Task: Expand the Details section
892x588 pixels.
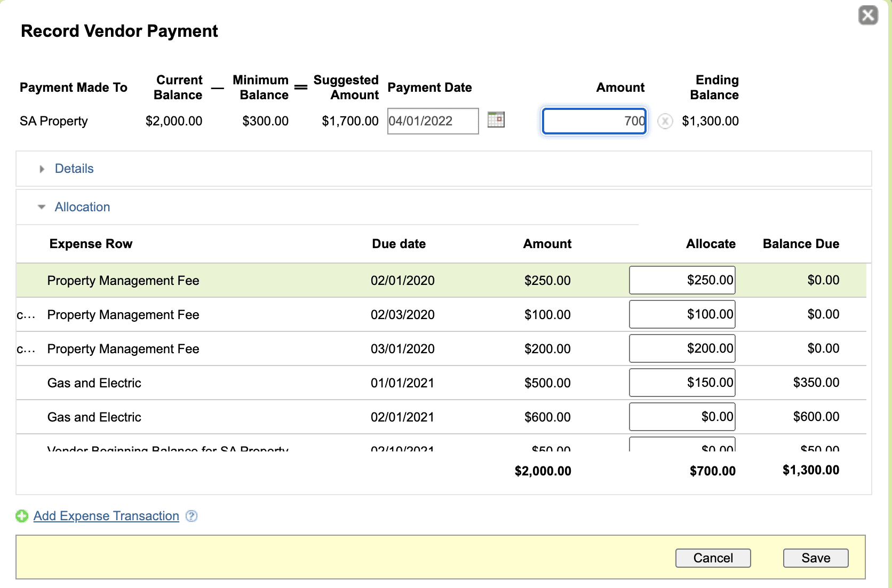Action: (42, 169)
